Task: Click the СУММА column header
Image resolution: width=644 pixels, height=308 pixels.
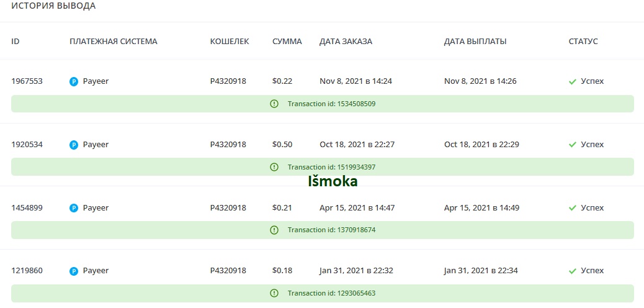Action: 287,42
